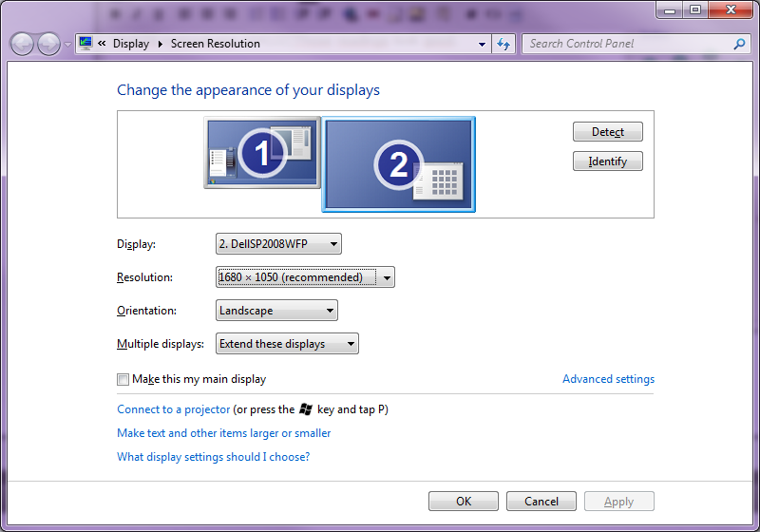The image size is (760, 532).
Task: Open the Resolution dropdown showing 1680 × 1050
Action: point(305,277)
